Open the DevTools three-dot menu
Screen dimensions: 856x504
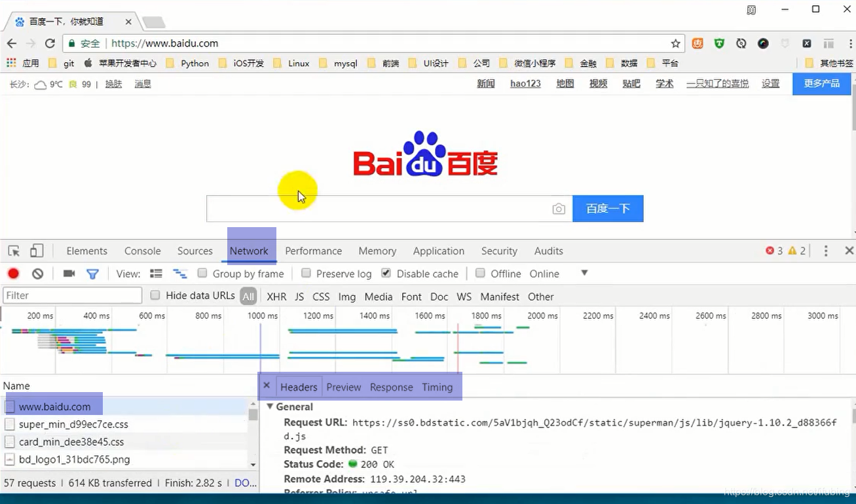click(x=826, y=251)
